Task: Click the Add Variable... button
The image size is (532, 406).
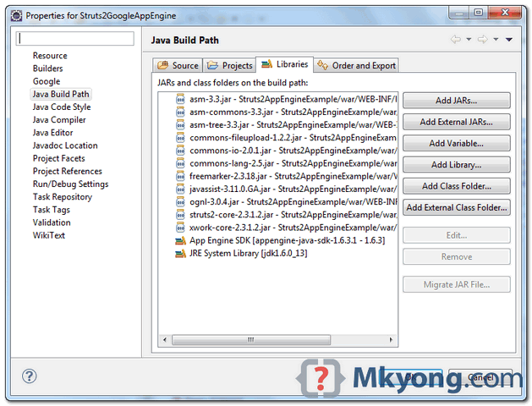Action: point(457,144)
